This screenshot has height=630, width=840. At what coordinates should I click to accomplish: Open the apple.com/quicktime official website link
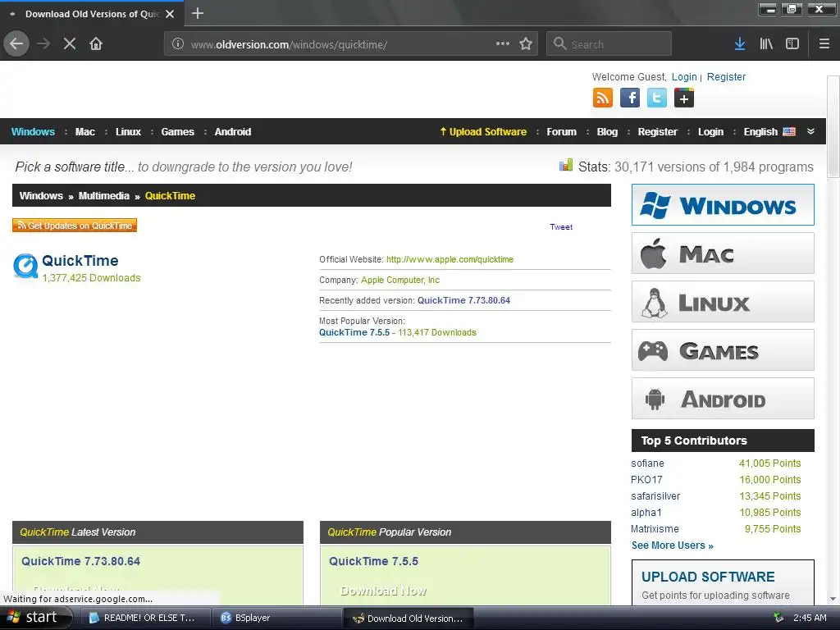(450, 259)
